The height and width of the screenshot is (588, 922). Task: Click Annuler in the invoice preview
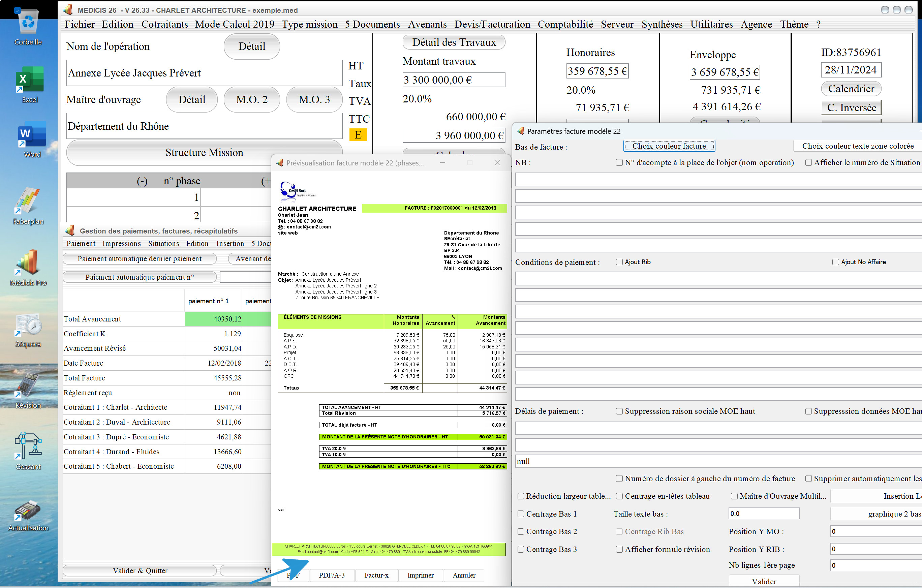(x=464, y=575)
